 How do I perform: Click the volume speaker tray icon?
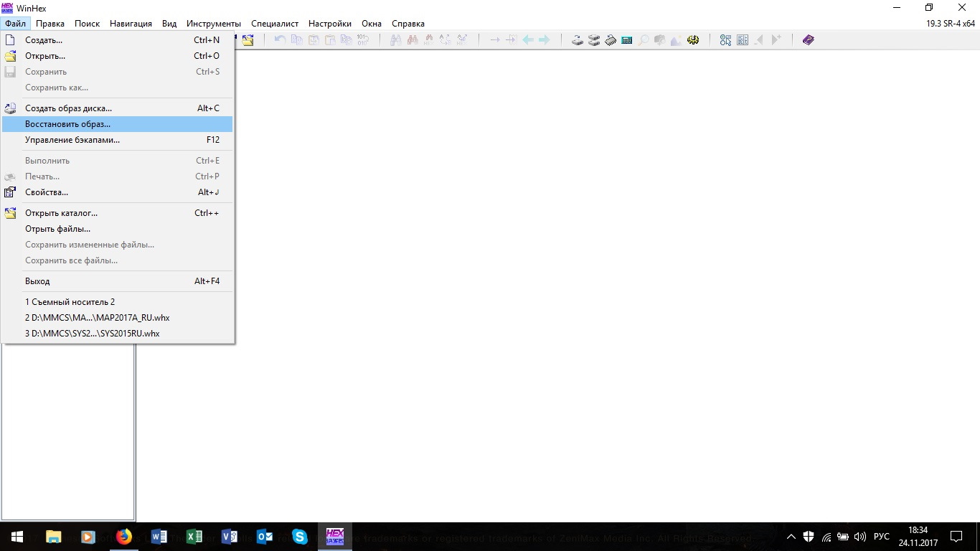click(x=861, y=537)
